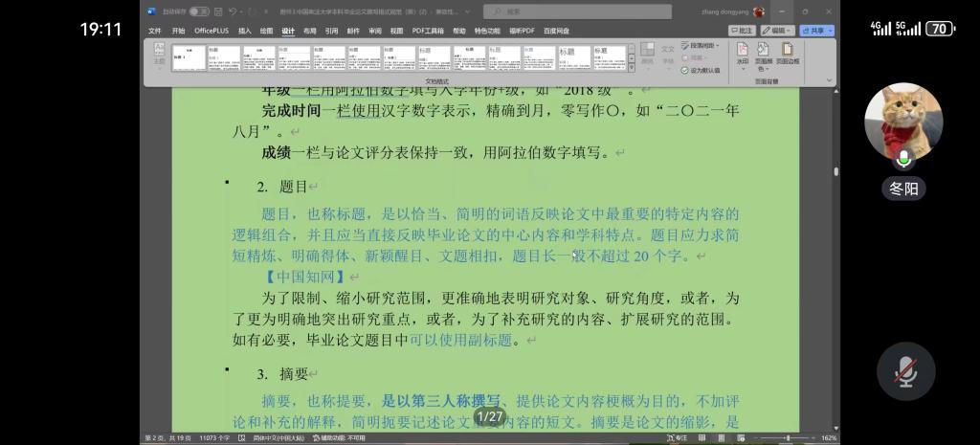This screenshot has width=980, height=445.
Task: Click the Set as Default (设为默认值) icon
Action: 702,70
